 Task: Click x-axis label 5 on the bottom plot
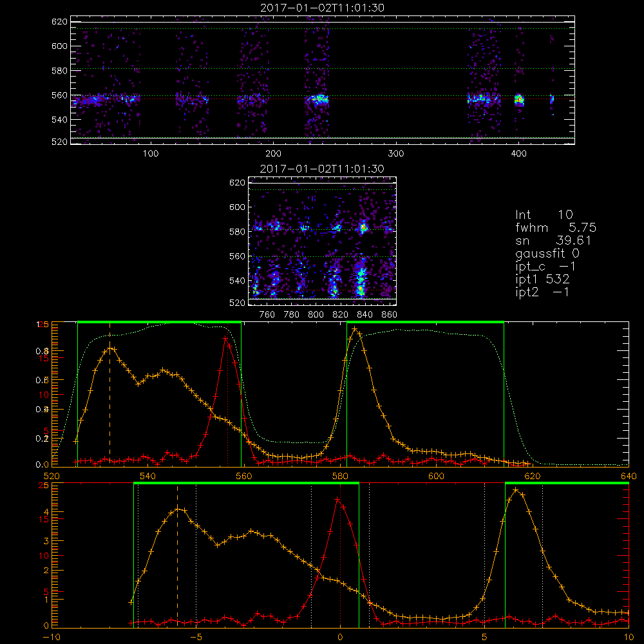tap(484, 637)
